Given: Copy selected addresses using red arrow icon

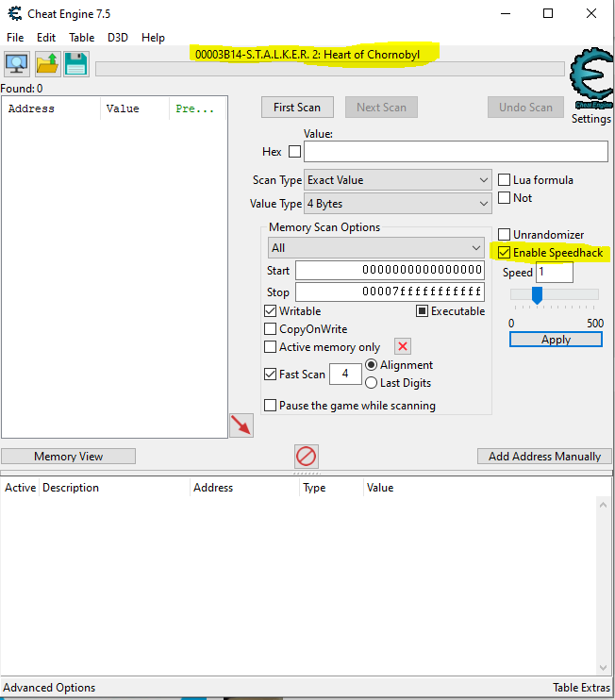Looking at the screenshot, I should pyautogui.click(x=241, y=425).
